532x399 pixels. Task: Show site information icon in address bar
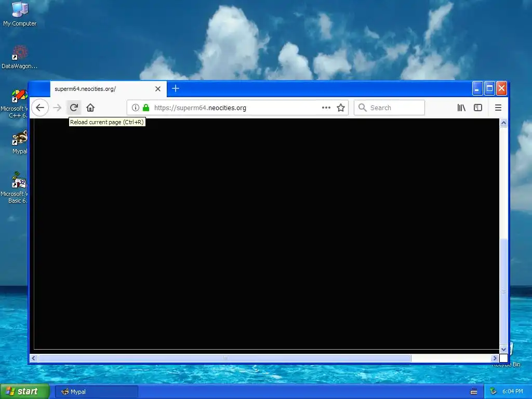136,108
